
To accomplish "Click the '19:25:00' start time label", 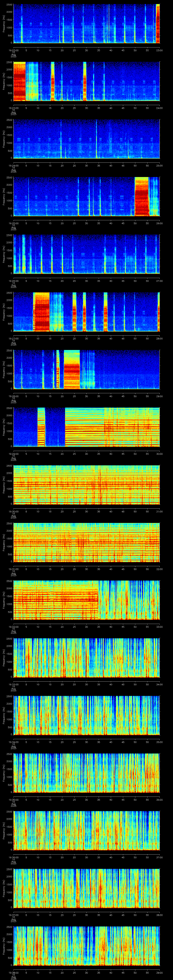I will pyautogui.click(x=13, y=223).
